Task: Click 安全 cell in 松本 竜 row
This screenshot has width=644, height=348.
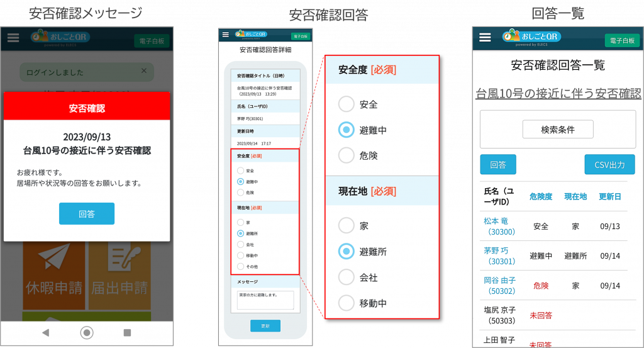Action: click(540, 227)
